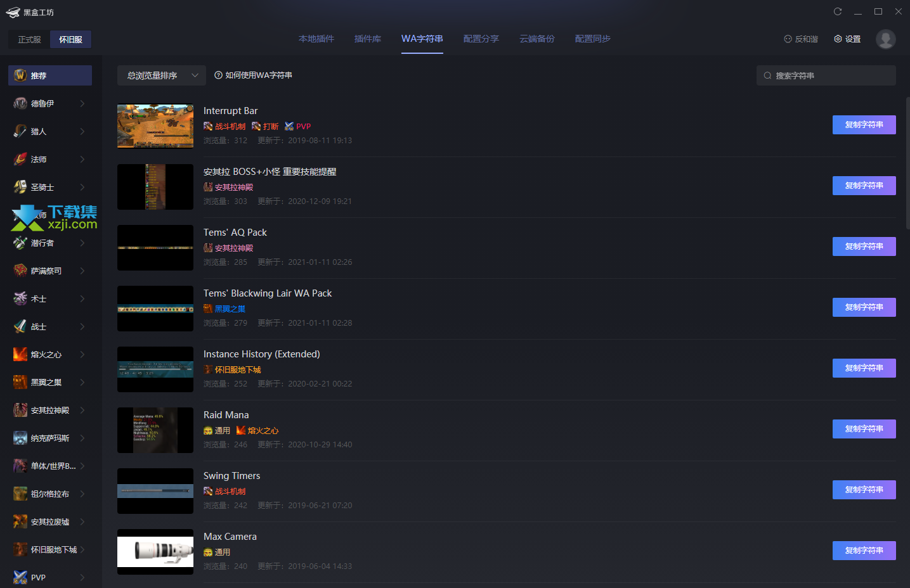Click the 反和谐 smiley option

[801, 39]
